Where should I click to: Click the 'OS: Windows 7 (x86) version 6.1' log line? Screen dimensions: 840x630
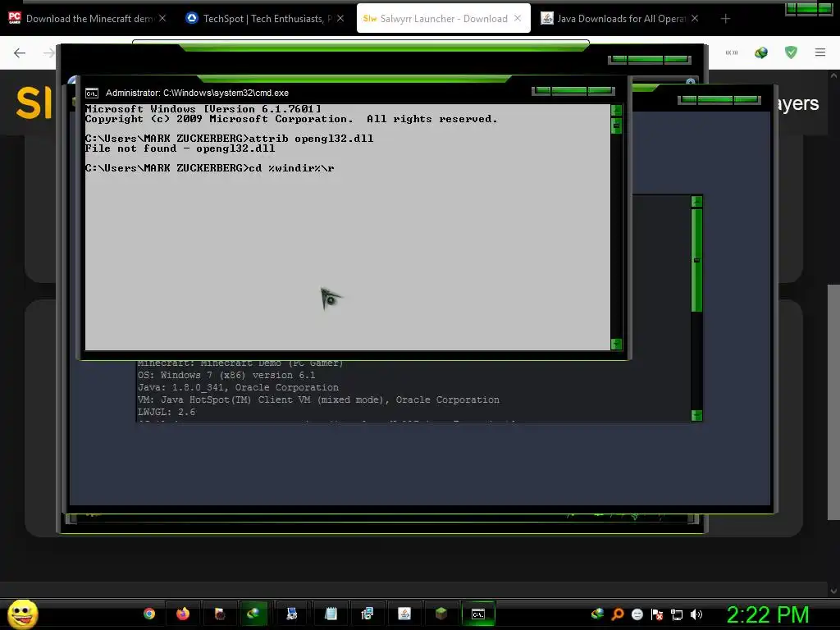[x=226, y=375]
